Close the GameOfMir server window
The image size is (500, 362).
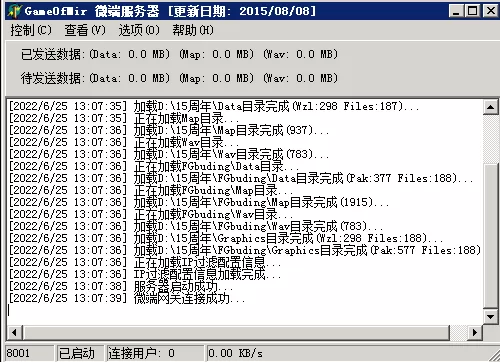click(491, 11)
